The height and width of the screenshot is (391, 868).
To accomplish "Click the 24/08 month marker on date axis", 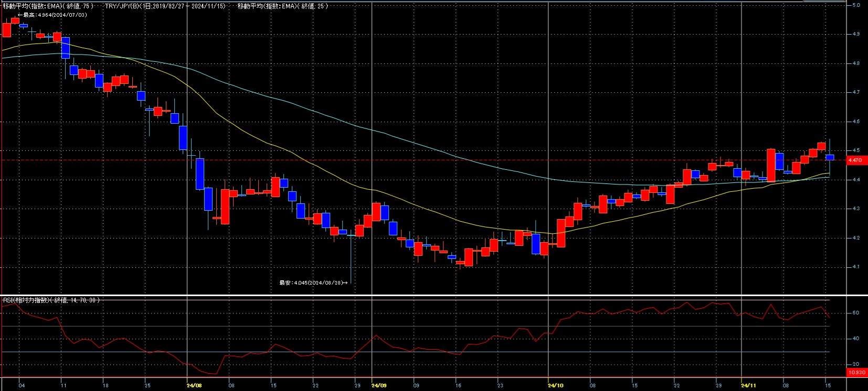I will click(194, 386).
